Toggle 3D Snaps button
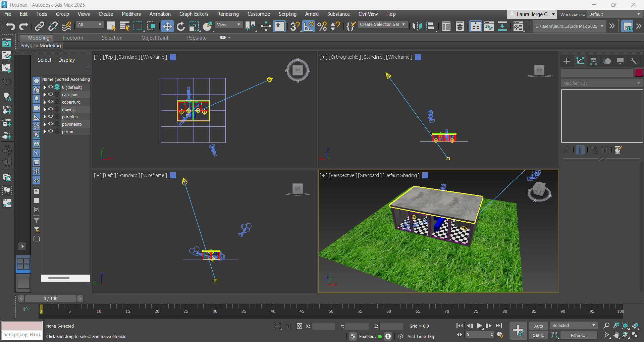 pyautogui.click(x=295, y=26)
